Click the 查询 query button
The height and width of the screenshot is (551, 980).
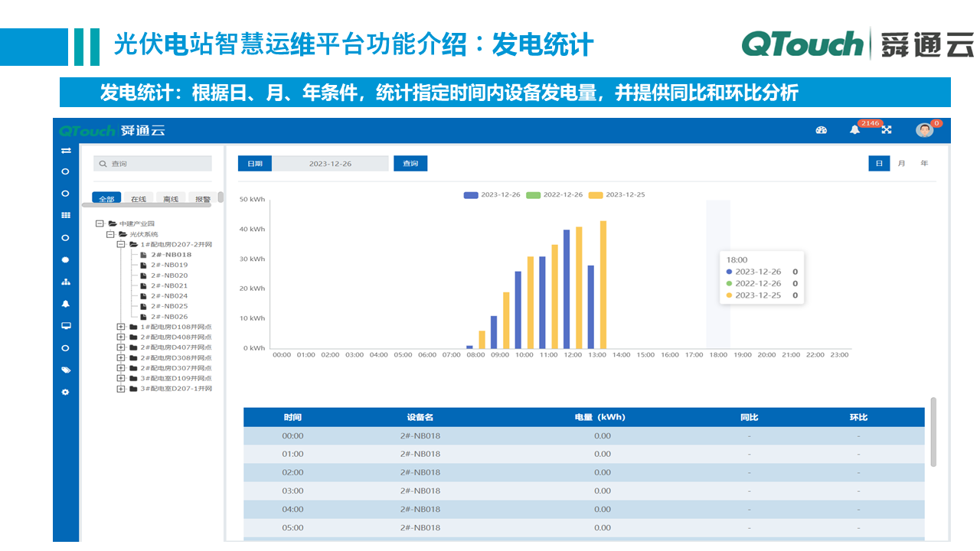coord(411,163)
